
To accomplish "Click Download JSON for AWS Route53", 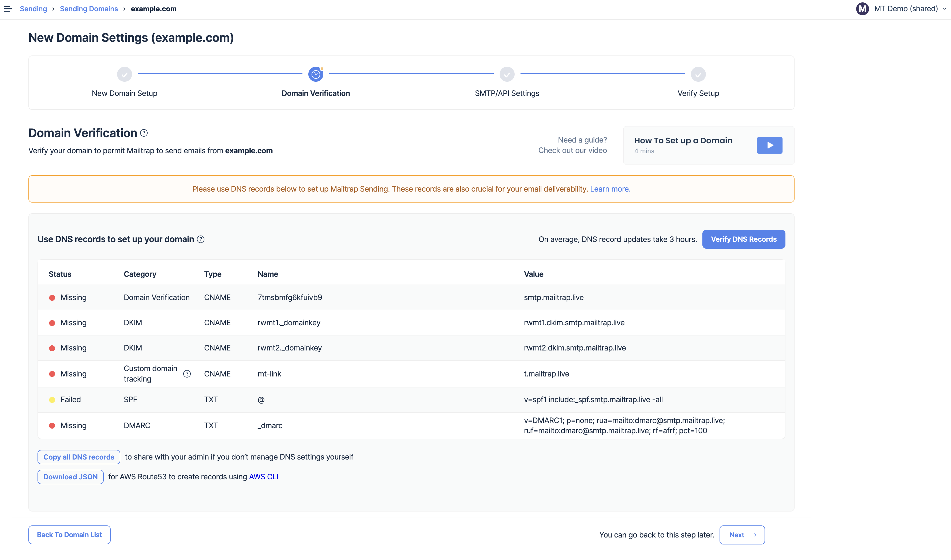I will (x=70, y=477).
